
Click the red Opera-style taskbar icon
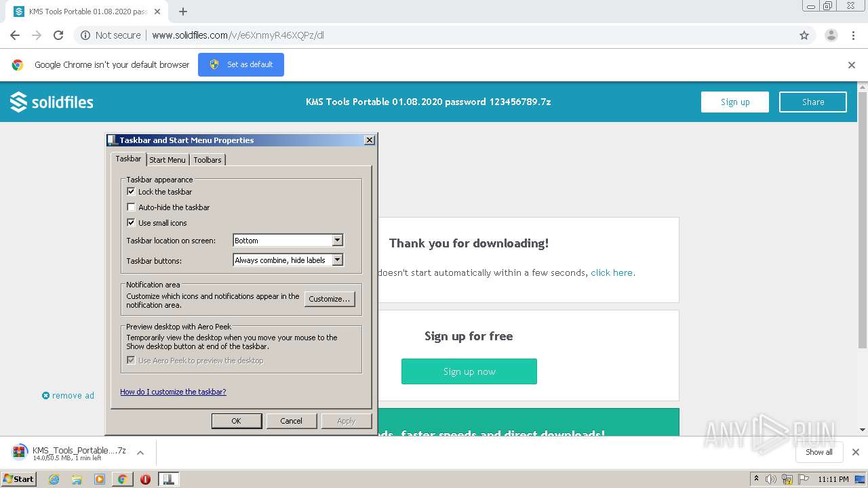click(x=145, y=479)
